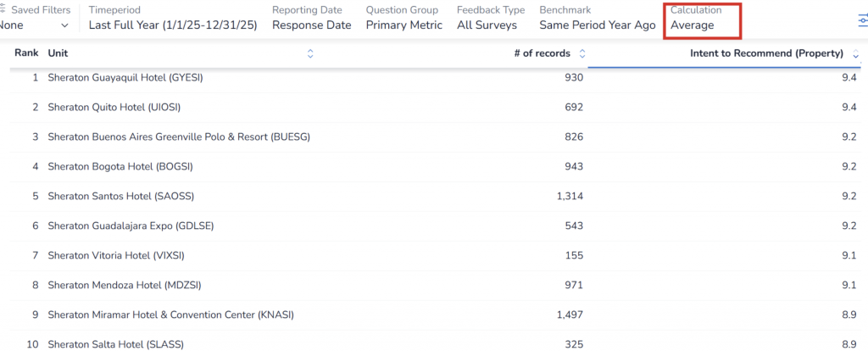The image size is (868, 351).
Task: Change Benchmark Same Period Year Ago
Action: [597, 25]
